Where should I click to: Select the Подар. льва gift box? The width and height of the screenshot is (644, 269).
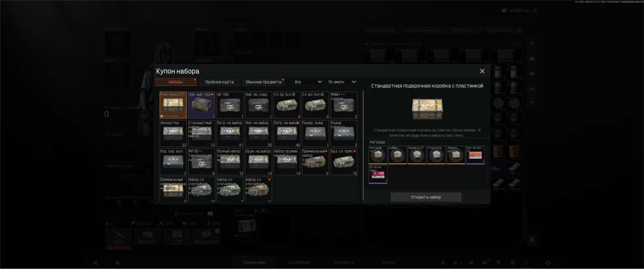tap(316, 133)
